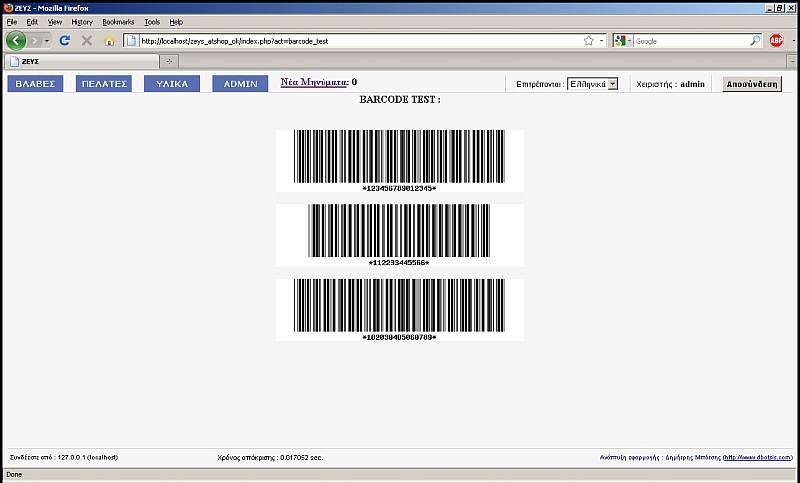The width and height of the screenshot is (800, 483).
Task: Click the Χειριστής admin label
Action: click(670, 84)
